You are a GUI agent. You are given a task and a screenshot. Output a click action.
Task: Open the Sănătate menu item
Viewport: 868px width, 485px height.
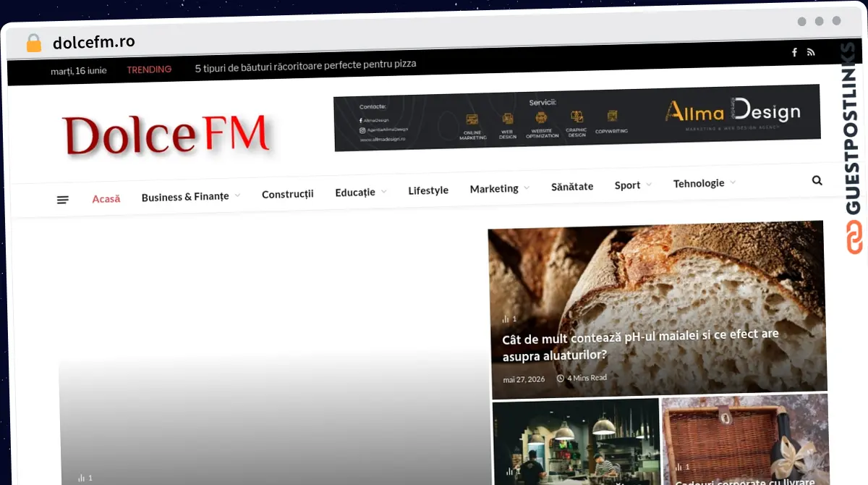pos(572,186)
